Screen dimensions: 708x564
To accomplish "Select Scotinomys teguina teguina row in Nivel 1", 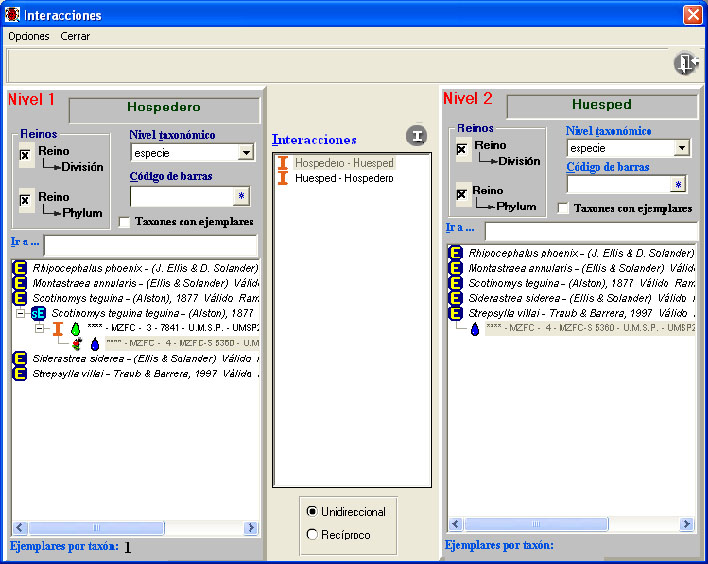I will pyautogui.click(x=152, y=313).
